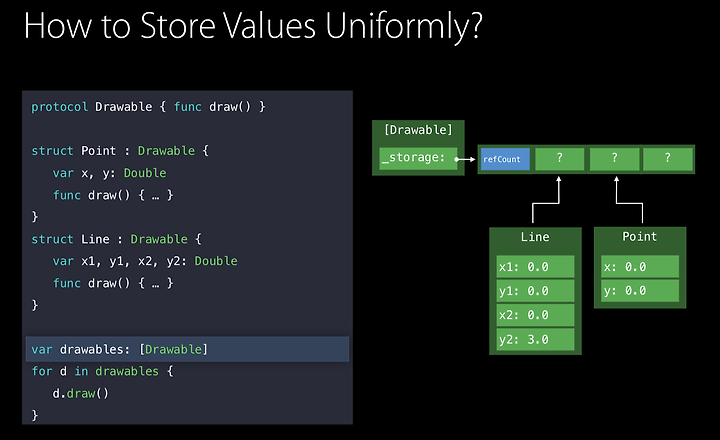
Task: Select the 'y: 0.0' field in Point
Action: (x=640, y=291)
